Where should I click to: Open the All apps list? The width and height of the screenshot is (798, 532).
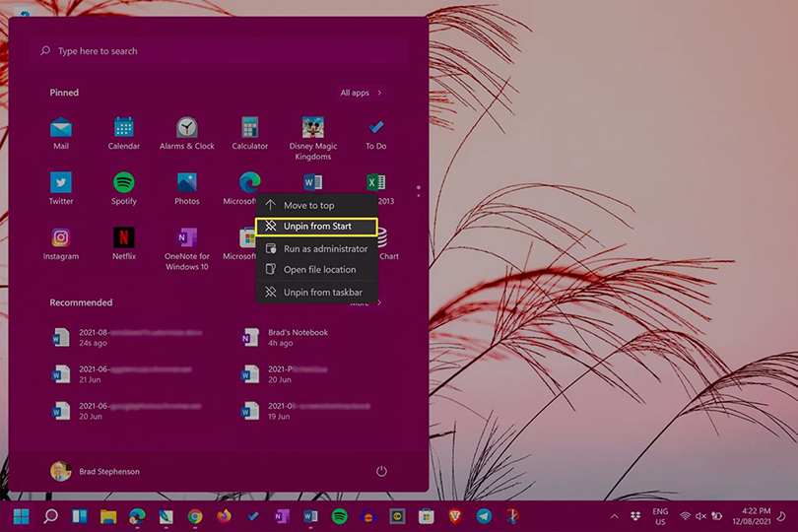click(x=361, y=93)
